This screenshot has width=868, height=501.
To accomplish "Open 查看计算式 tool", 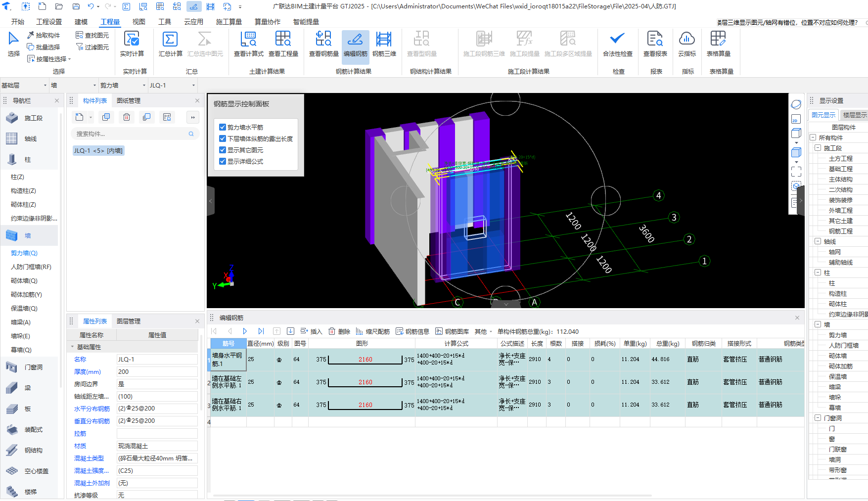I will point(248,44).
